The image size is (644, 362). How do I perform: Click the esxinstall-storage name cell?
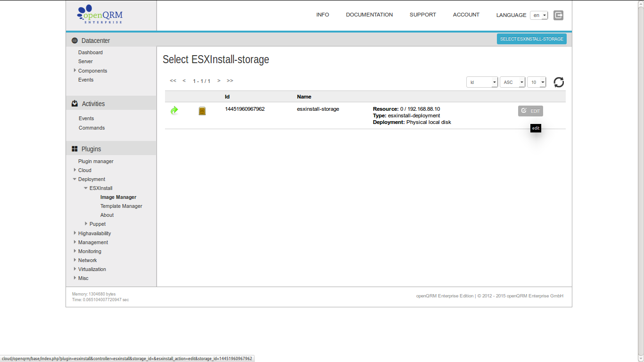[318, 109]
